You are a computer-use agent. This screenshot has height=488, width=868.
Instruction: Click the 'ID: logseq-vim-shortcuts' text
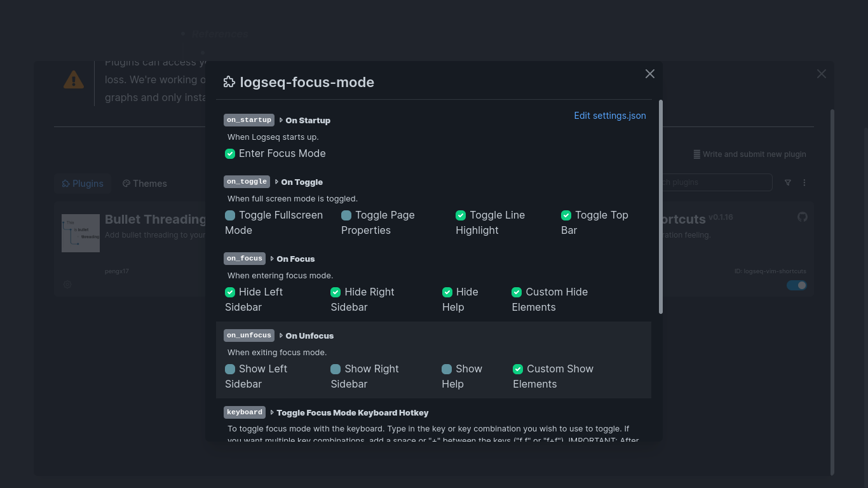click(x=770, y=271)
